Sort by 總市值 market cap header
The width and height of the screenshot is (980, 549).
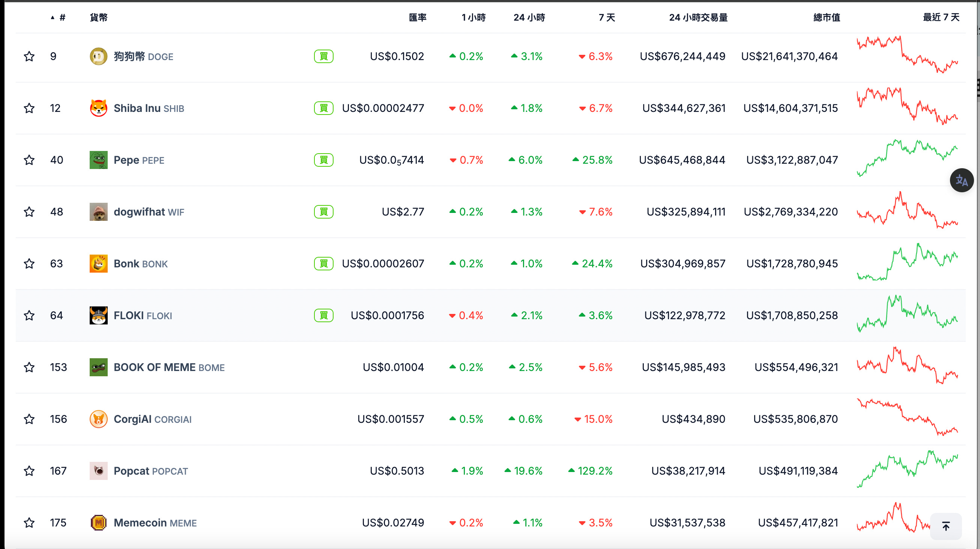tap(826, 18)
